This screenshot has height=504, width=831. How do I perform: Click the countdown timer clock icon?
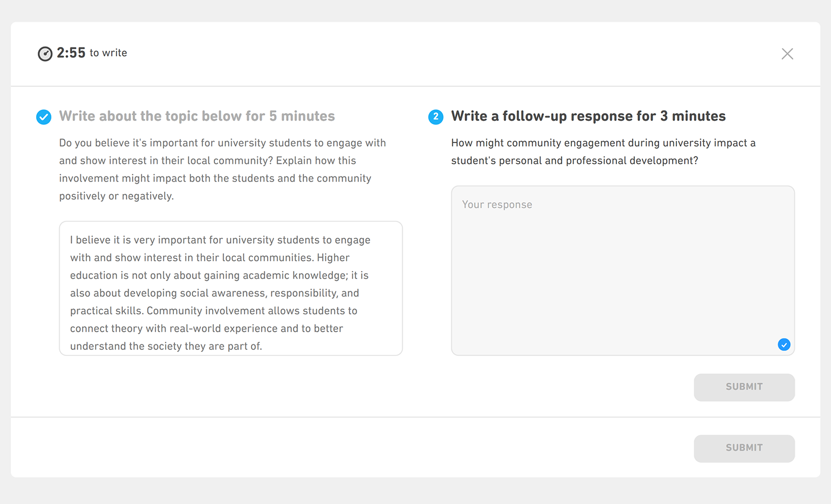(x=45, y=54)
